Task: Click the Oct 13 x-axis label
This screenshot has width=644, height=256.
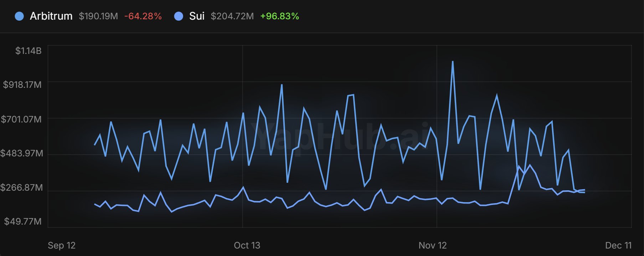Action: tap(247, 245)
